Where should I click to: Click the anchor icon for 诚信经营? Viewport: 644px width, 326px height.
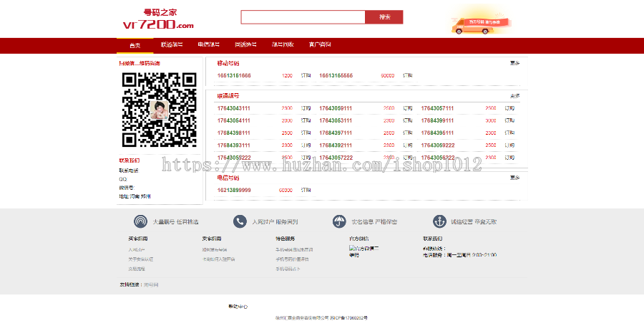tap(439, 221)
